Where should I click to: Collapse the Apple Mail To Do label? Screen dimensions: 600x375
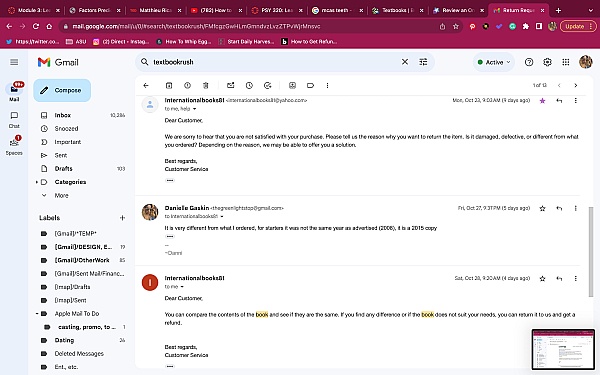click(37, 314)
